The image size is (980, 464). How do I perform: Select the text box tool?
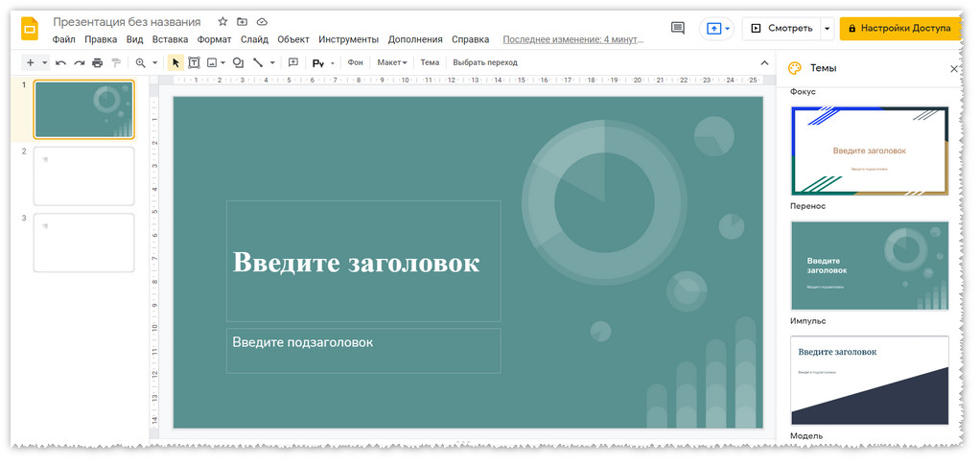pos(195,63)
